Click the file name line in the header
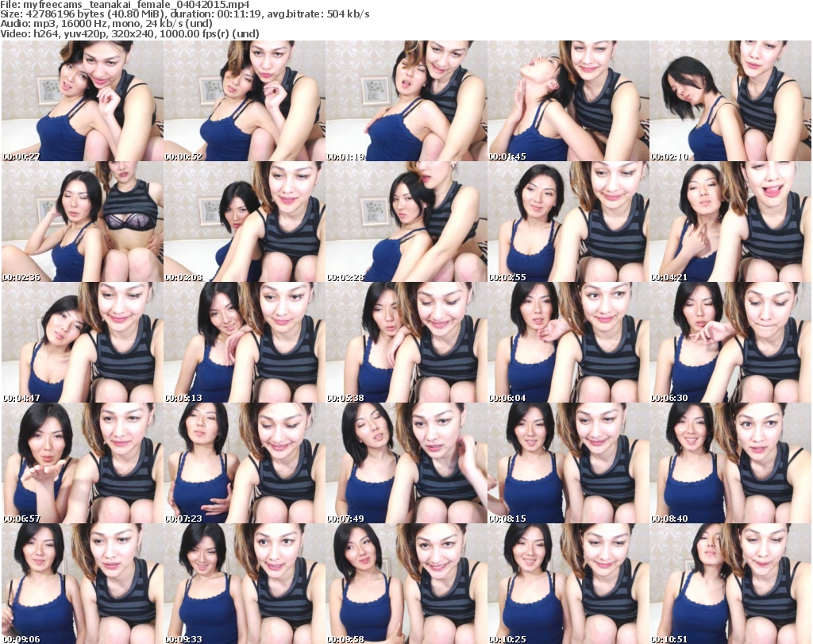This screenshot has height=644, width=813. [125, 5]
